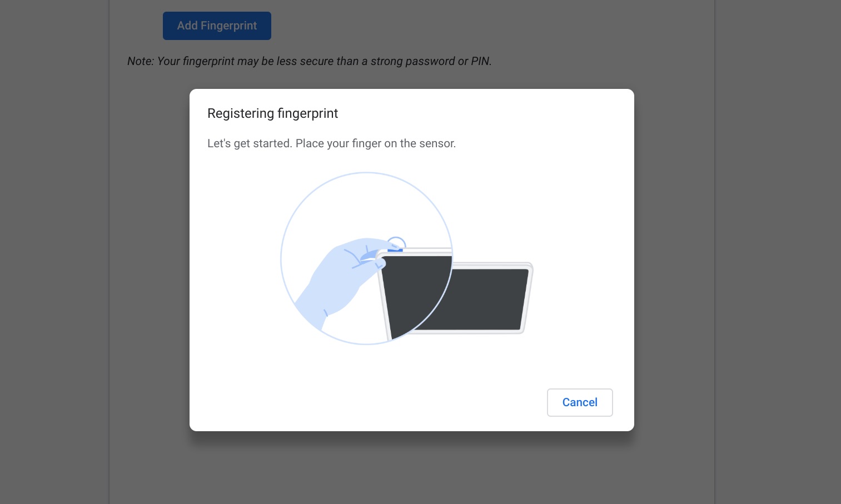Click the Cancel button in the dialog
The height and width of the screenshot is (504, 841).
pyautogui.click(x=580, y=402)
